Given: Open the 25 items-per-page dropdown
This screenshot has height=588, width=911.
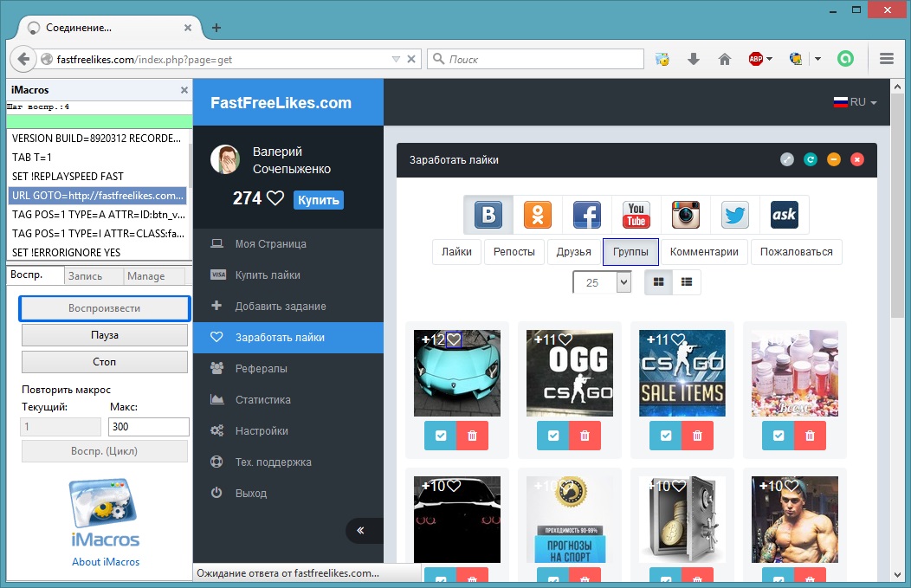Looking at the screenshot, I should pos(602,282).
